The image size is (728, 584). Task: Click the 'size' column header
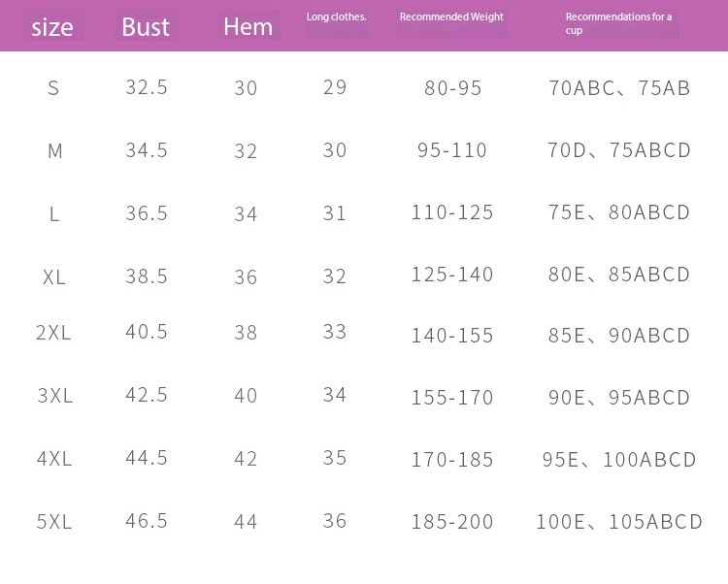(x=52, y=26)
